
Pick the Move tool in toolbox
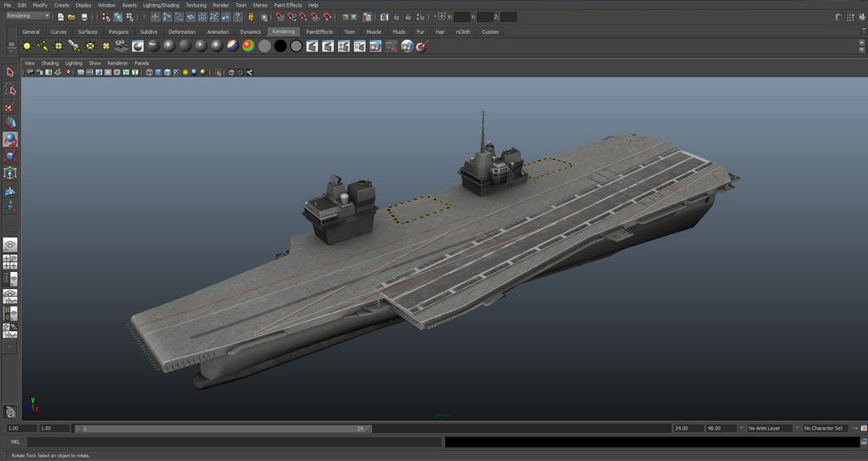[x=10, y=124]
